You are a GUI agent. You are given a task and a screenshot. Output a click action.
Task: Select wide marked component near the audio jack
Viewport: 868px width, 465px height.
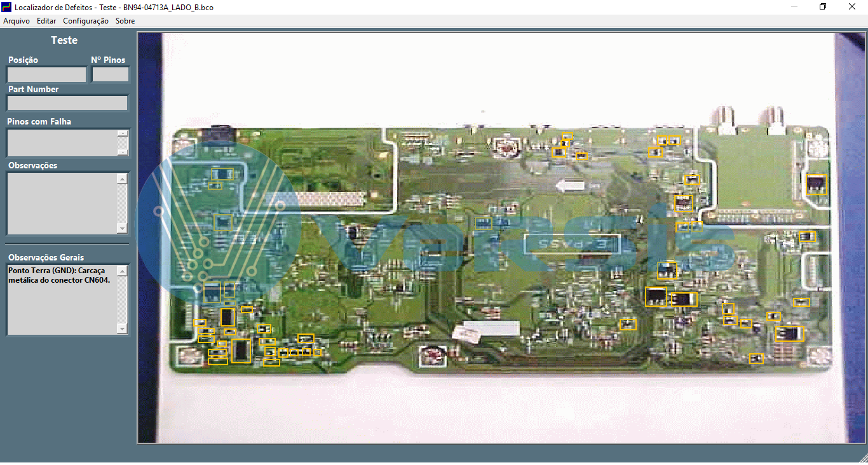click(222, 173)
